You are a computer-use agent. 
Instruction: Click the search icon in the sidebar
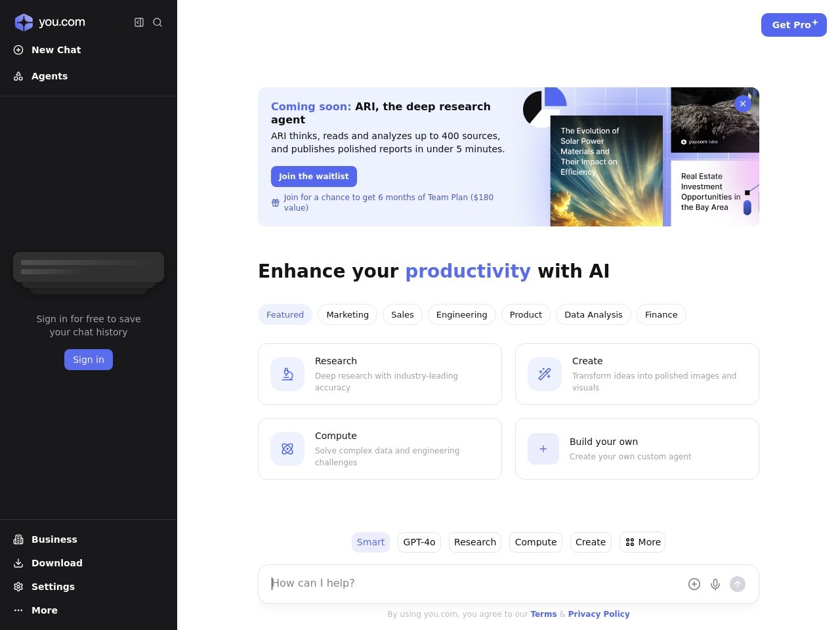click(x=157, y=22)
